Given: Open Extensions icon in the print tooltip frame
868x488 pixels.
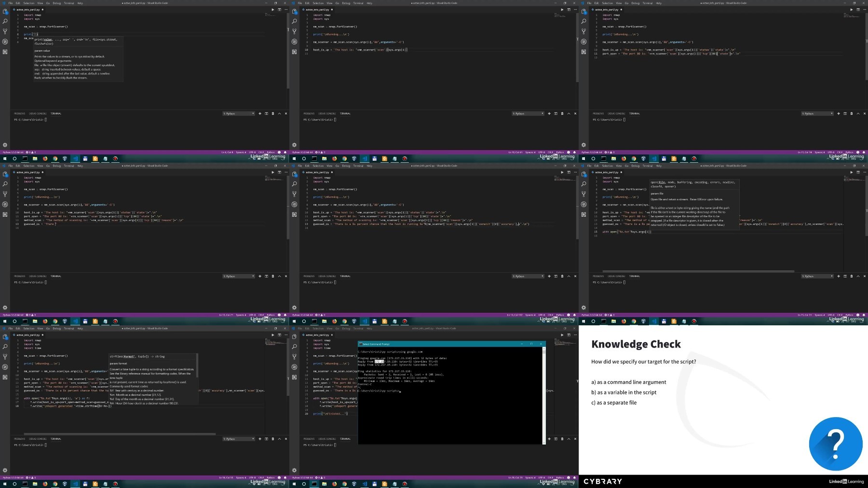Looking at the screenshot, I should (x=5, y=52).
